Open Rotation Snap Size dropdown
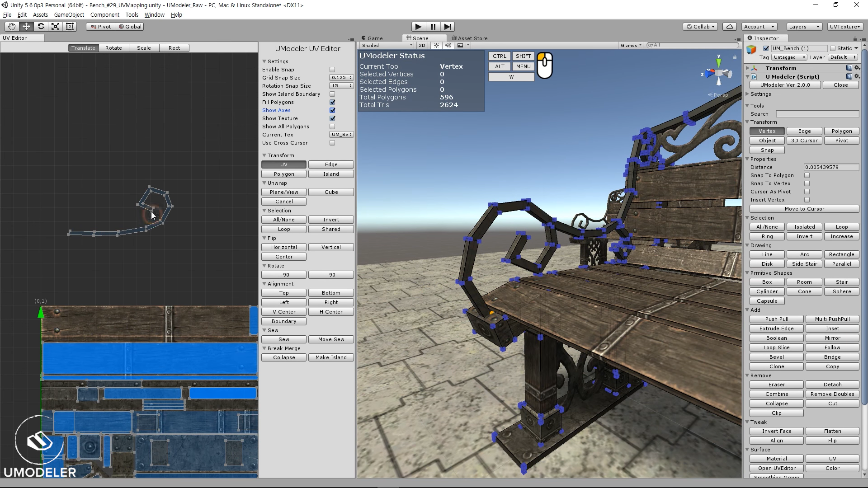Viewport: 868px width, 488px height. 341,86
